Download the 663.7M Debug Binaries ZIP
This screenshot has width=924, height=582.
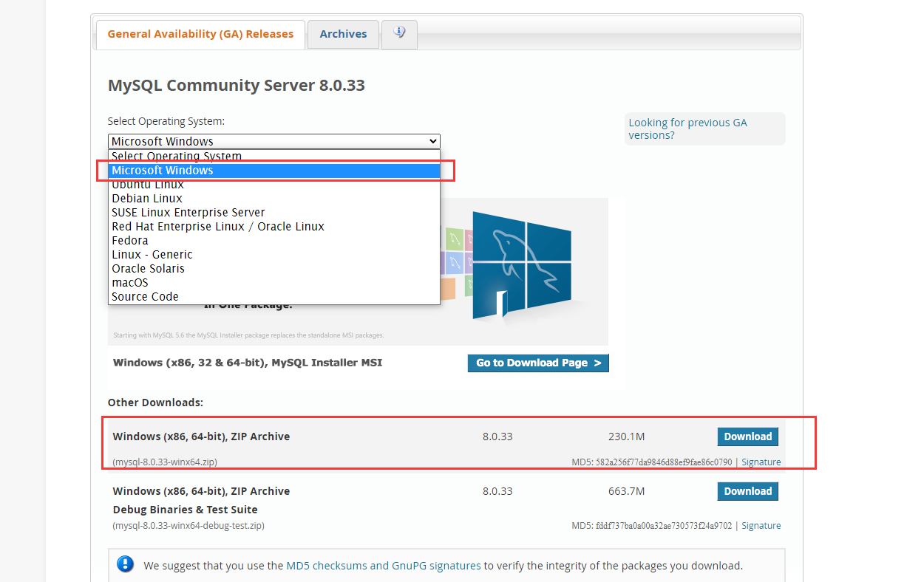click(747, 491)
